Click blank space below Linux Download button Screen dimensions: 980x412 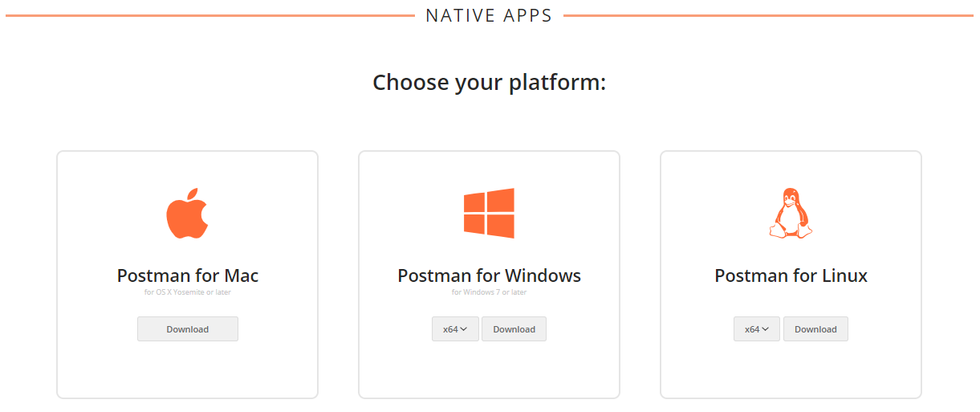click(791, 369)
